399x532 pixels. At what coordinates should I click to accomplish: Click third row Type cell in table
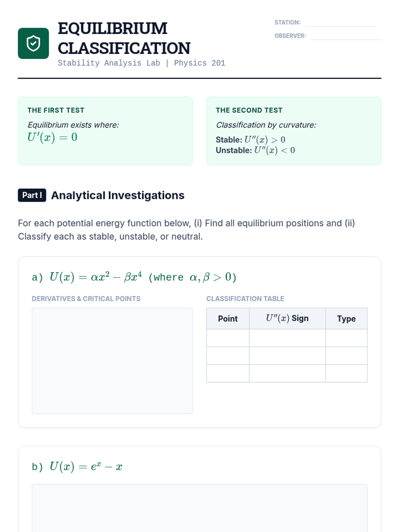(x=346, y=373)
